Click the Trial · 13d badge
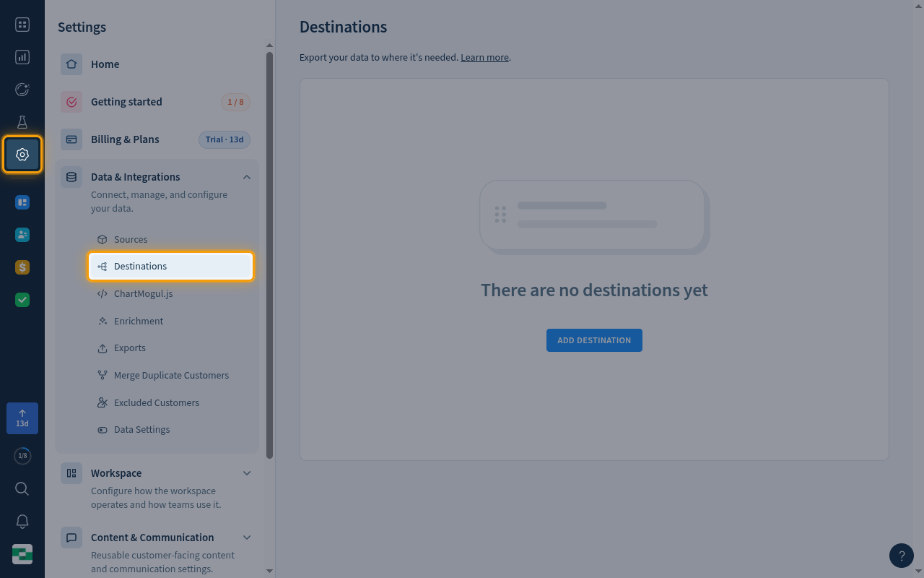 [x=225, y=139]
